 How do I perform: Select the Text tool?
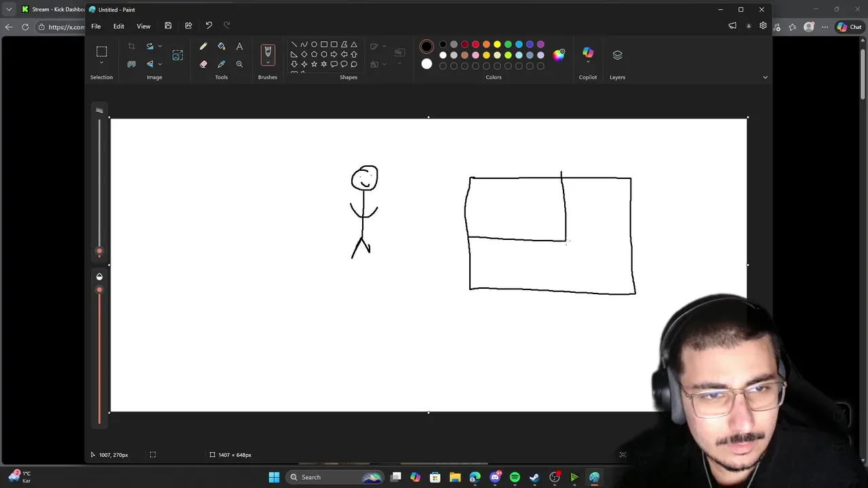click(239, 46)
